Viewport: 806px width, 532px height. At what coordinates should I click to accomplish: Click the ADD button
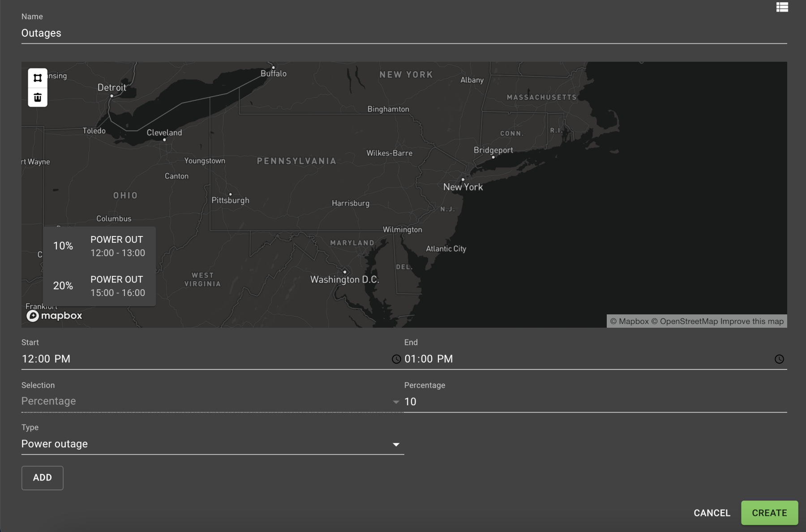point(42,477)
